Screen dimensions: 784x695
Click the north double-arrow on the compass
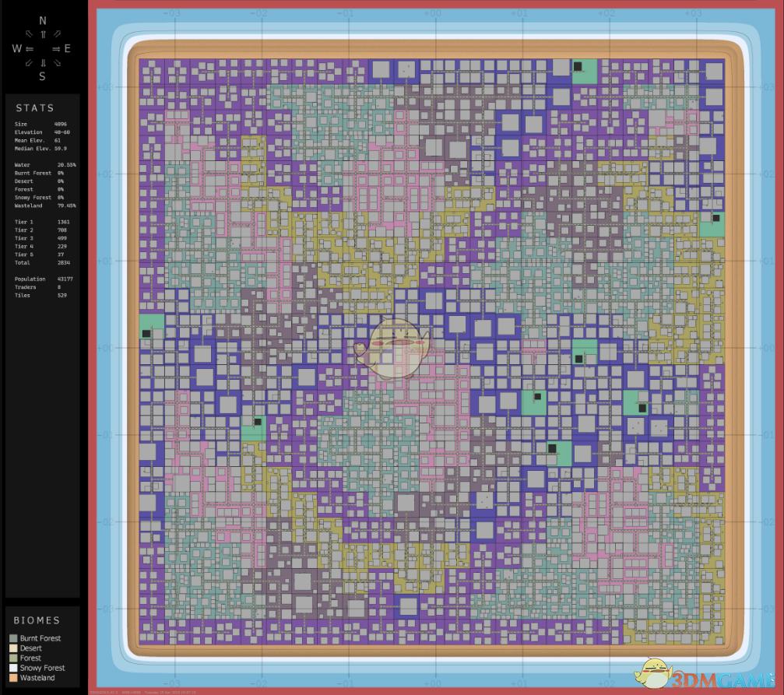(43, 34)
